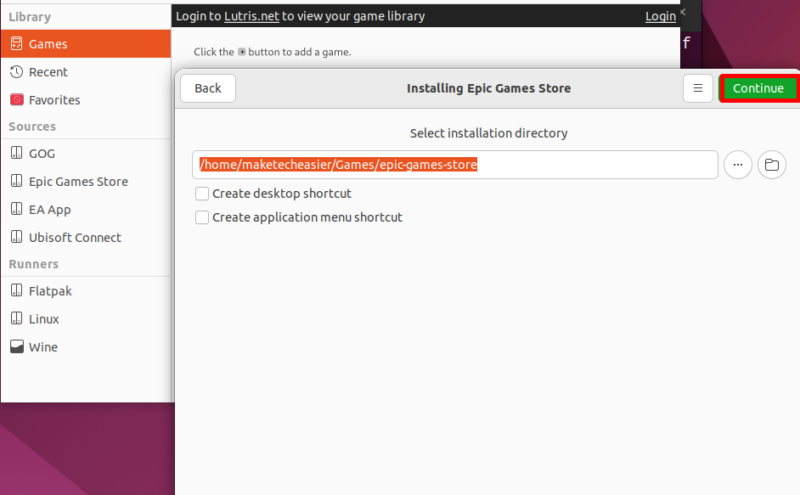The width and height of the screenshot is (800, 495).
Task: Click the Runners heading text
Action: point(34,264)
